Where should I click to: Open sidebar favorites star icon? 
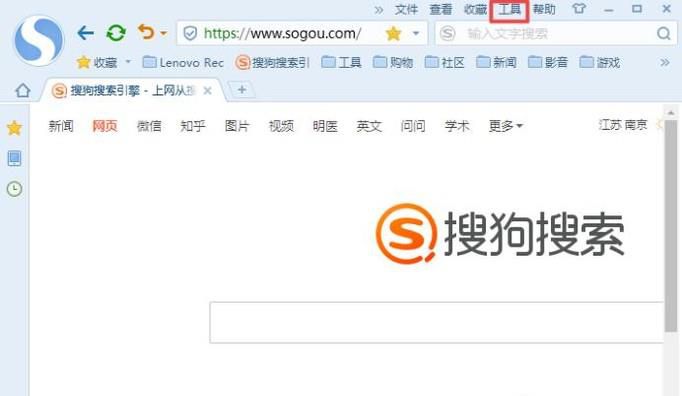tap(14, 128)
